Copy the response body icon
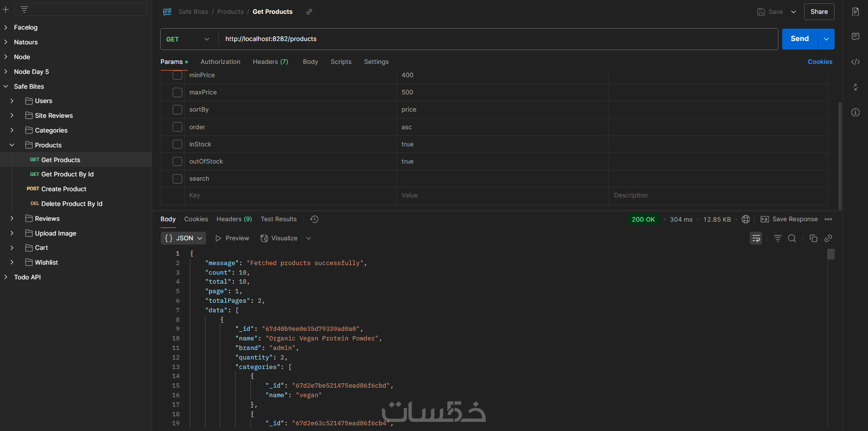Screen dimensions: 868x431 click(x=814, y=238)
